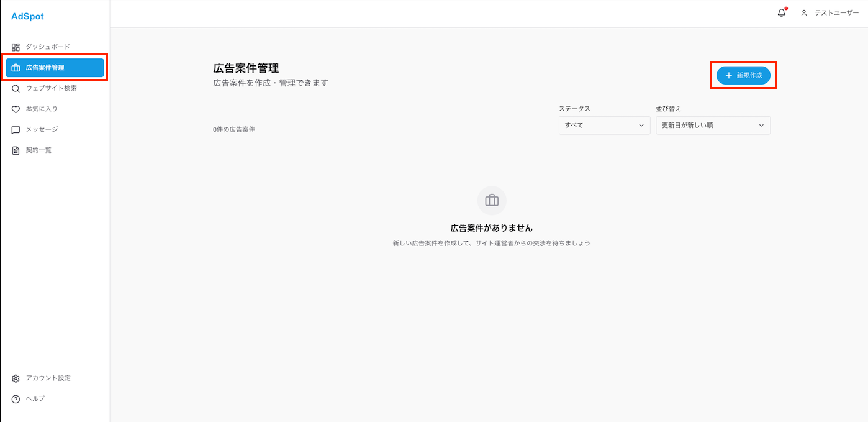Click the AdSpot logo link

pos(27,17)
